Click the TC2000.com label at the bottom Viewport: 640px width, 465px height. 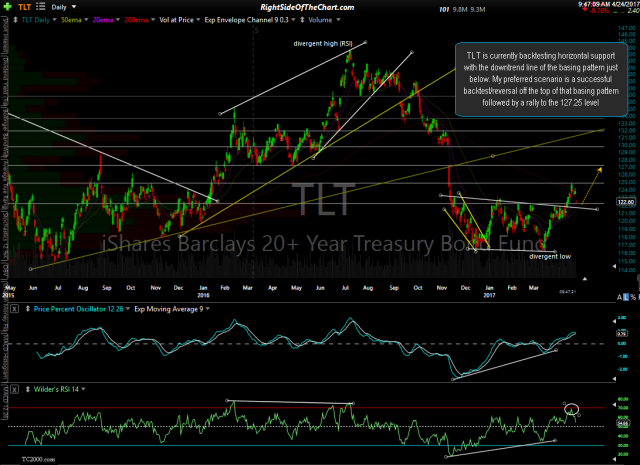[38, 459]
